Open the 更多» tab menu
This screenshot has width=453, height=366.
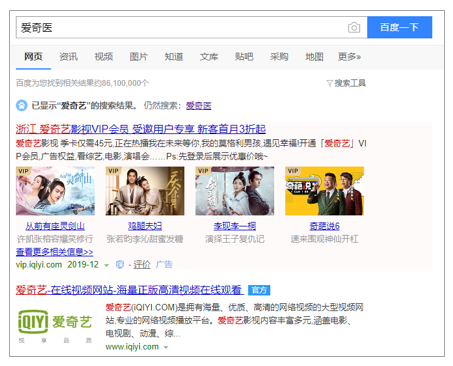tap(349, 57)
